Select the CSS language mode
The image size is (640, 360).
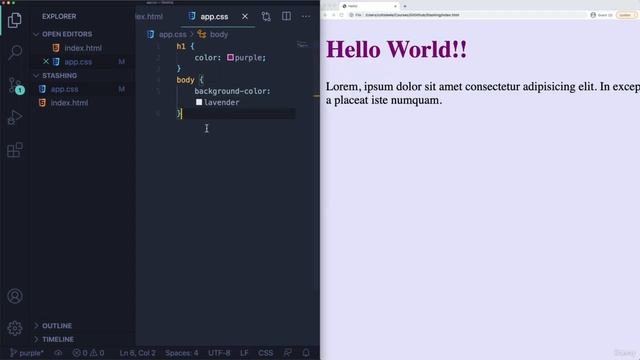click(x=265, y=353)
